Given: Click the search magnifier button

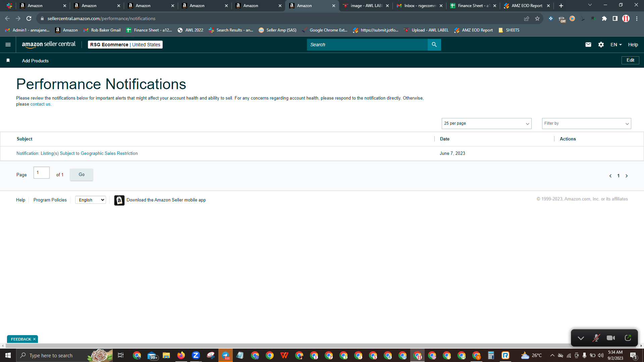Looking at the screenshot, I should [x=434, y=45].
